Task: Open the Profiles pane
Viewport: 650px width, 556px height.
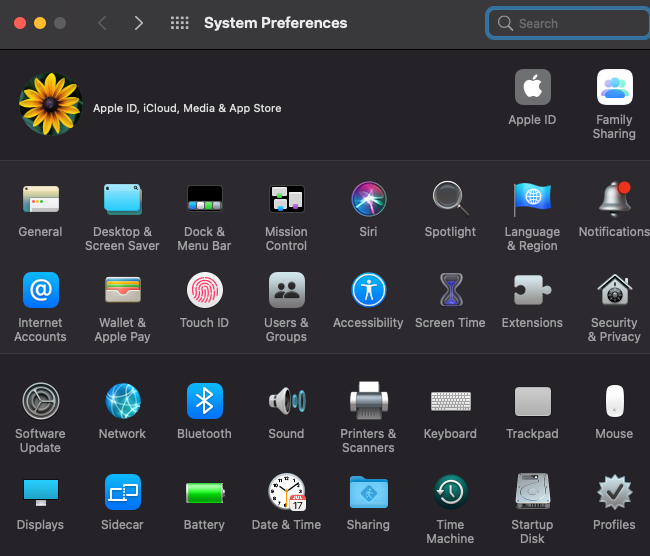Action: click(x=614, y=492)
